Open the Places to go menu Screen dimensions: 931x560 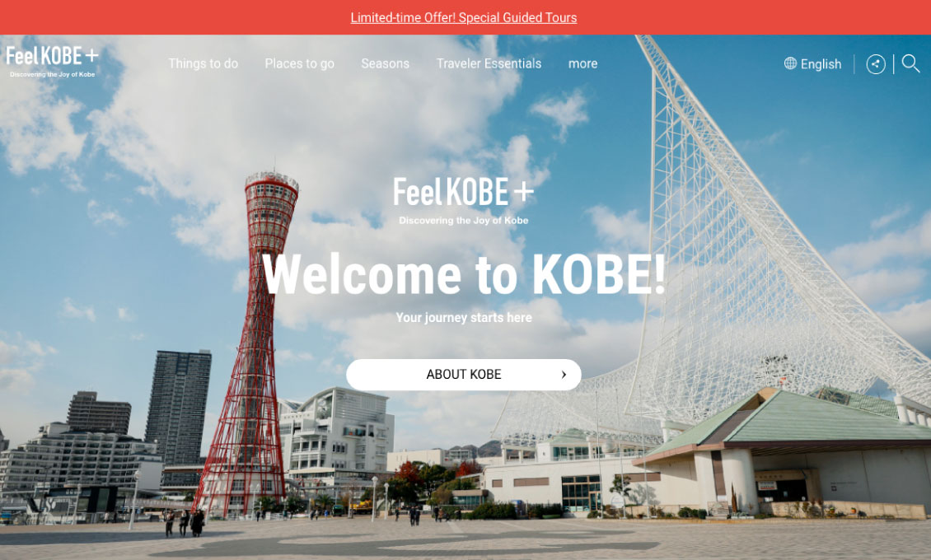pyautogui.click(x=299, y=63)
